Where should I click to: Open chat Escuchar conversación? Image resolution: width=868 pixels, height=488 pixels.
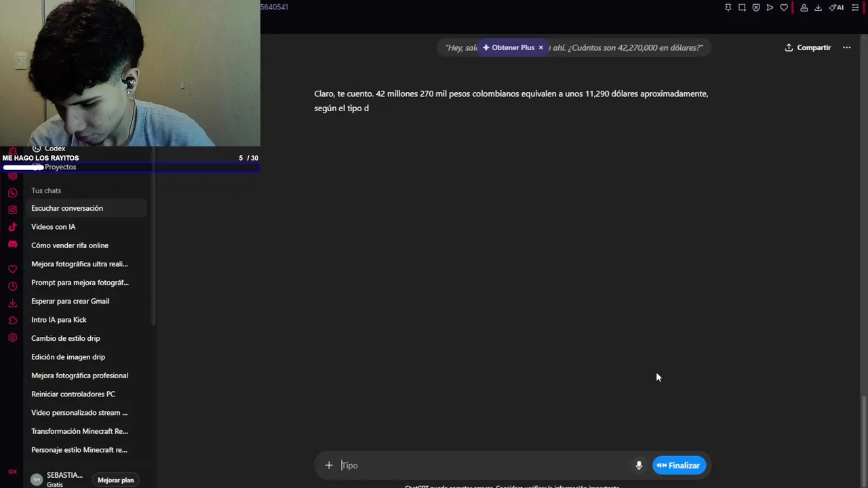click(x=87, y=208)
